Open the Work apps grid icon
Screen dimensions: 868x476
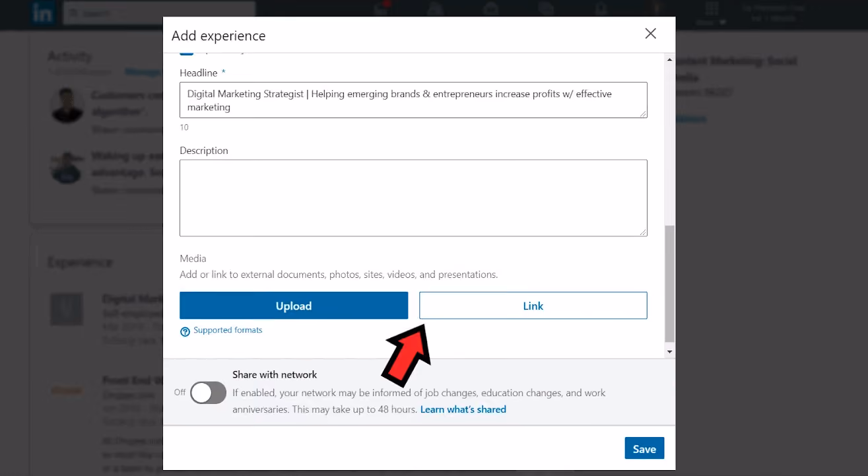pos(712,9)
